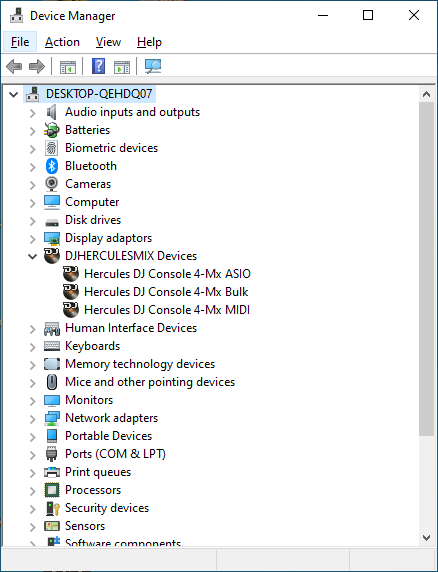The width and height of the screenshot is (438, 572).
Task: Open the View menu
Action: pos(108,42)
